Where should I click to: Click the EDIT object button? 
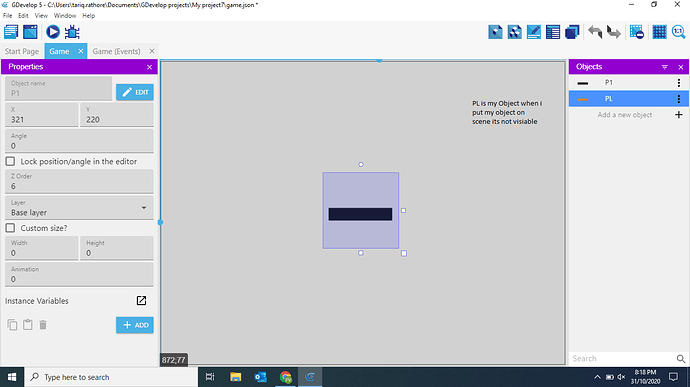click(x=135, y=92)
